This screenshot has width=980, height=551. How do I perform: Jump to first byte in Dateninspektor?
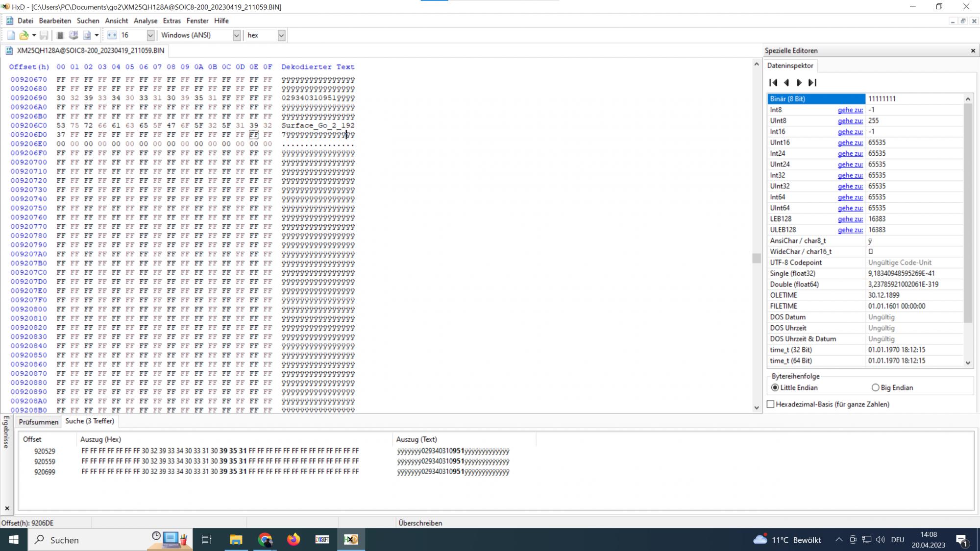773,83
